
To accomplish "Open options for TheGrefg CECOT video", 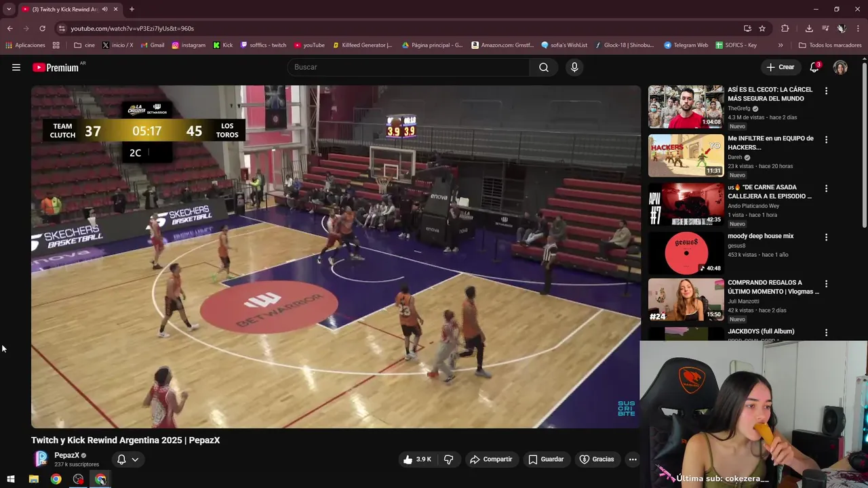I will [826, 91].
